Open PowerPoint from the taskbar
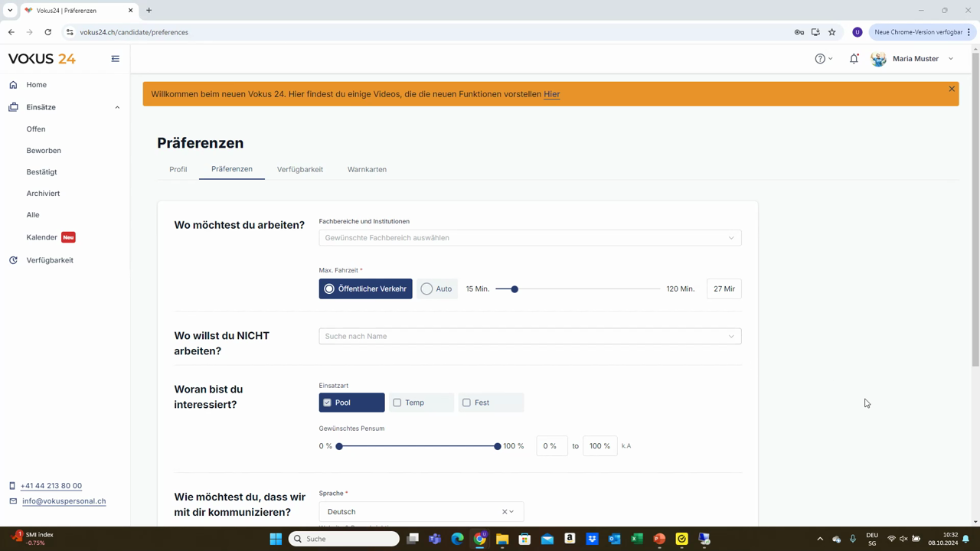Screen dimensions: 980x551 pos(659,539)
